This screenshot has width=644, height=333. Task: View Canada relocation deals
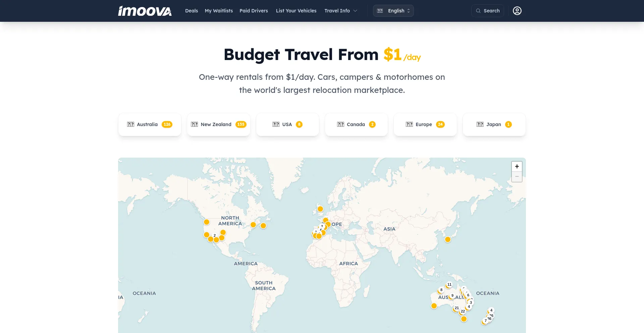[356, 124]
